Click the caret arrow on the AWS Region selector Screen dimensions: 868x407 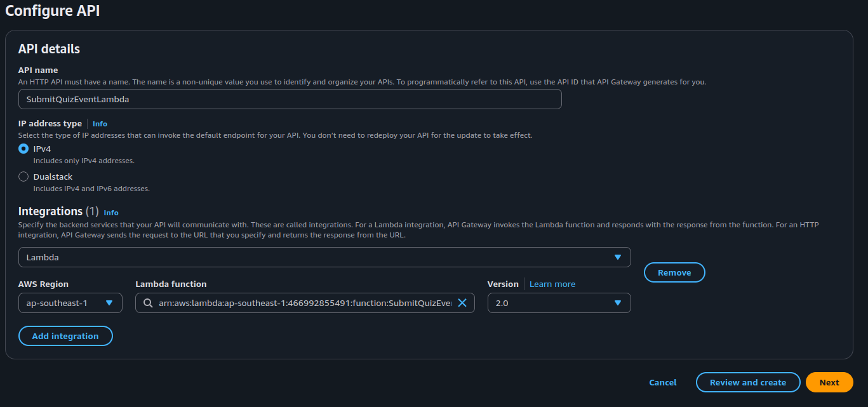tap(109, 304)
